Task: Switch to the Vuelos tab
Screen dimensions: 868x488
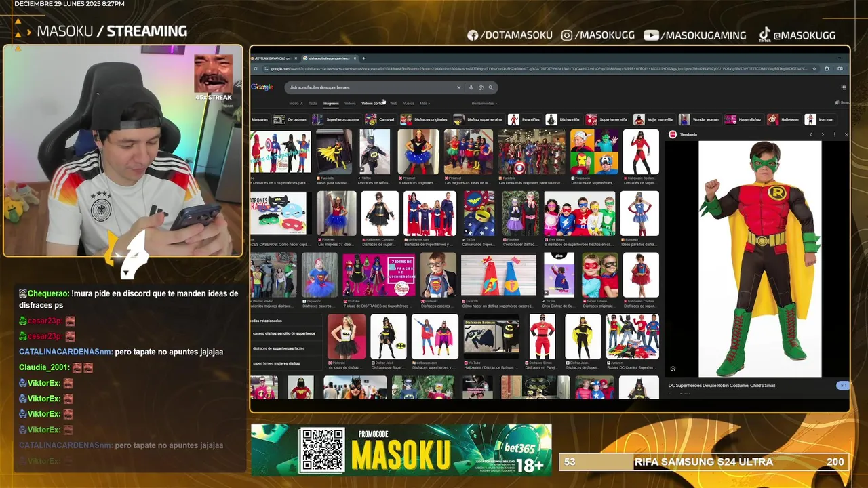Action: tap(408, 103)
